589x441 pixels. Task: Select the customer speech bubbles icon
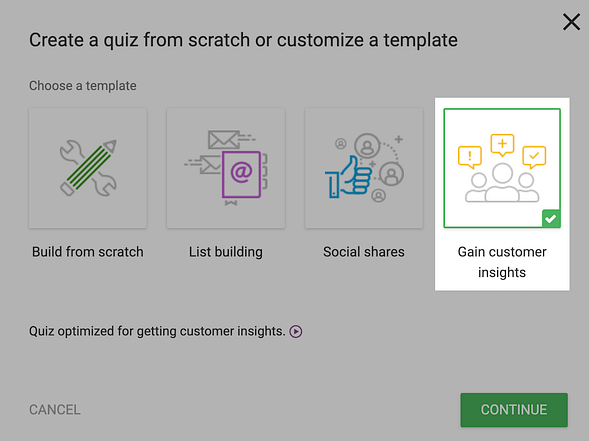[x=502, y=168]
